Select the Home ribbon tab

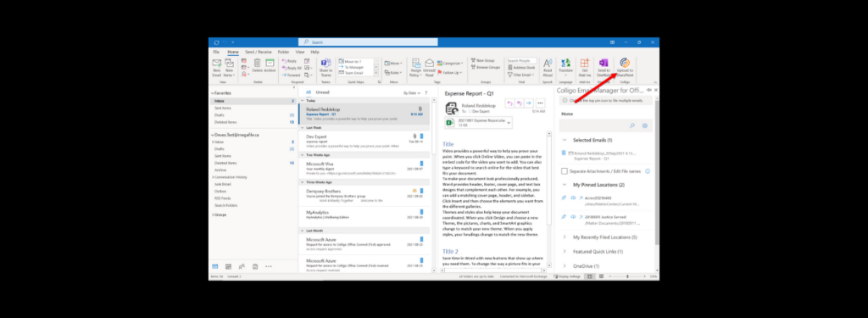tap(233, 52)
